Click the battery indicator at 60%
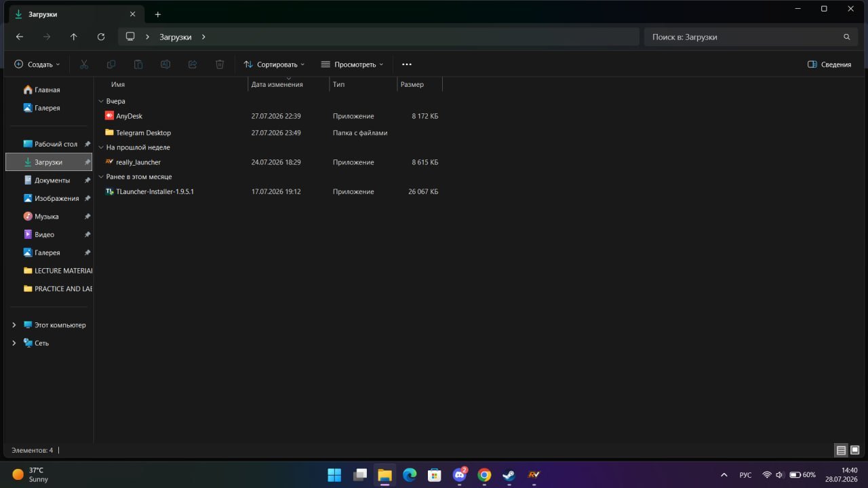Viewport: 868px width, 488px height. tap(803, 475)
